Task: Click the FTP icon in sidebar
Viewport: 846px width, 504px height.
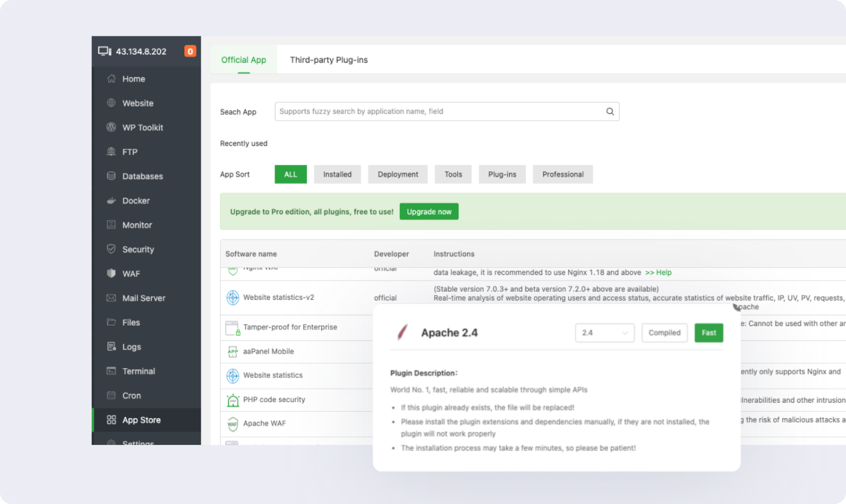Action: click(111, 152)
